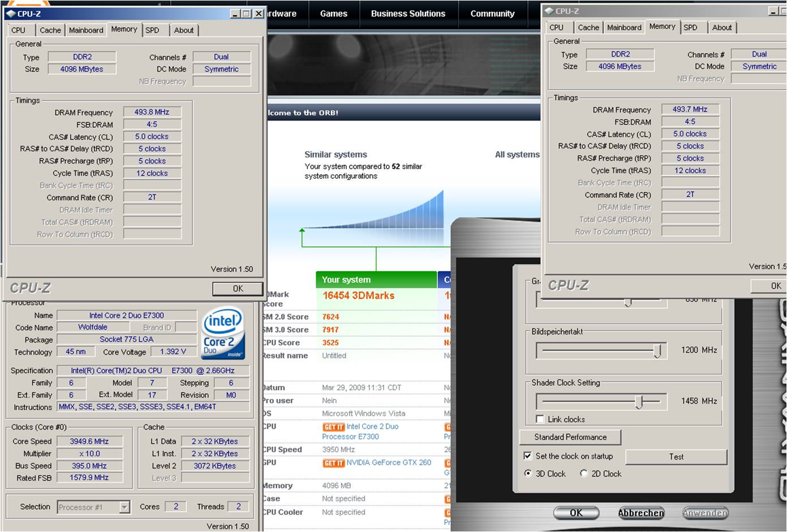787x532 pixels.
Task: Open Intel Core 2 Duo Processor E7300 link
Action: [360, 431]
